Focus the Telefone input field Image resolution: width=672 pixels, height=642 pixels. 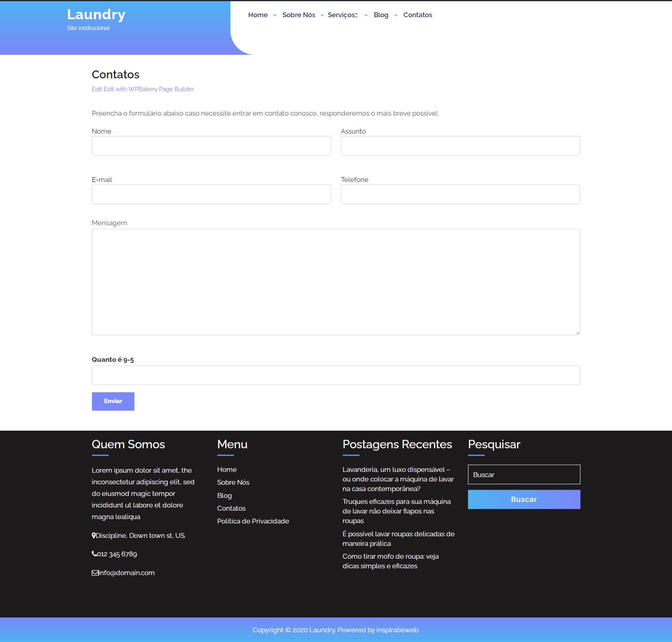pos(460,194)
